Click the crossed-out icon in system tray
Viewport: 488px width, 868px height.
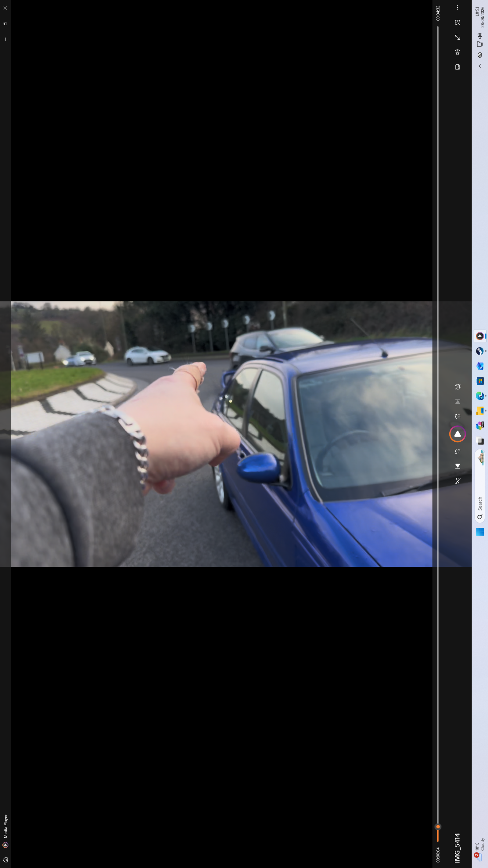(x=480, y=55)
